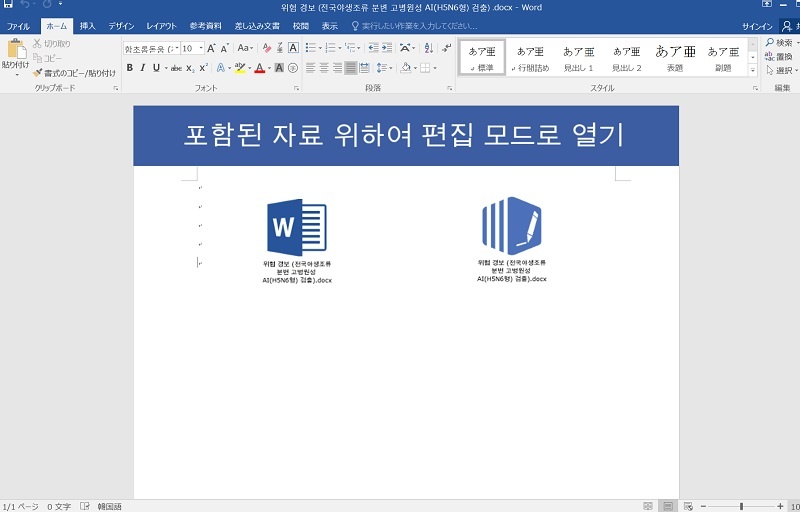Image resolution: width=800 pixels, height=512 pixels.
Task: Open the ファイル (File) tab
Action: point(18,26)
